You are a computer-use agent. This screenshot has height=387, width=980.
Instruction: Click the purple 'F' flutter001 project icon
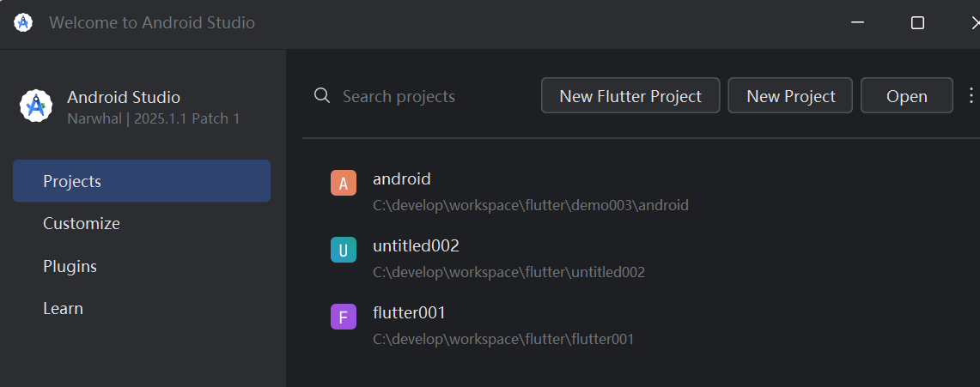point(343,317)
